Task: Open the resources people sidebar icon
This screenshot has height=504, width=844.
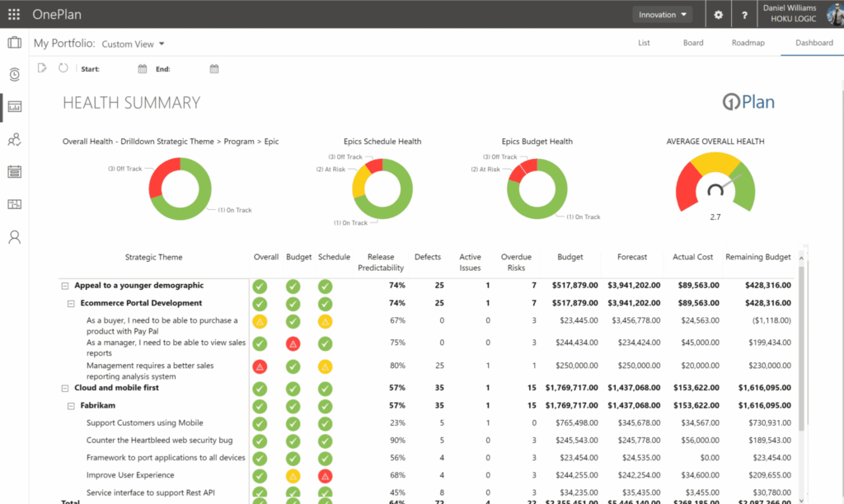Action: coord(14,140)
